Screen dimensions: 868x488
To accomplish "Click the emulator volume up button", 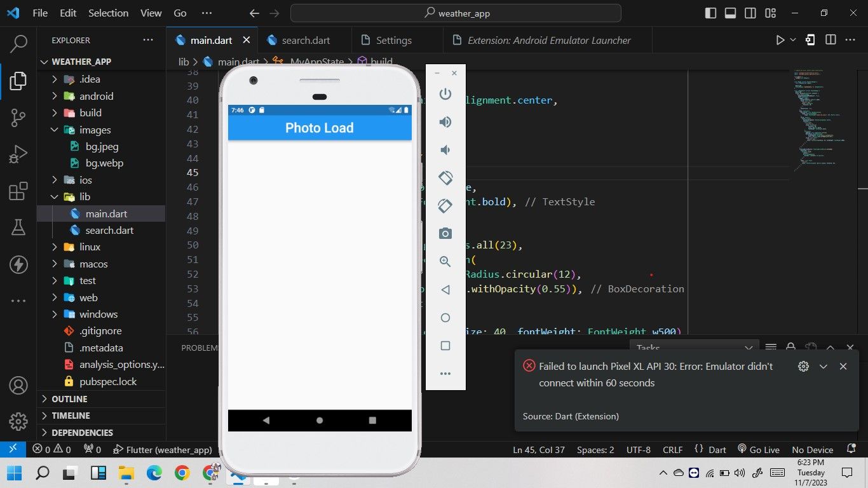I will [x=445, y=122].
